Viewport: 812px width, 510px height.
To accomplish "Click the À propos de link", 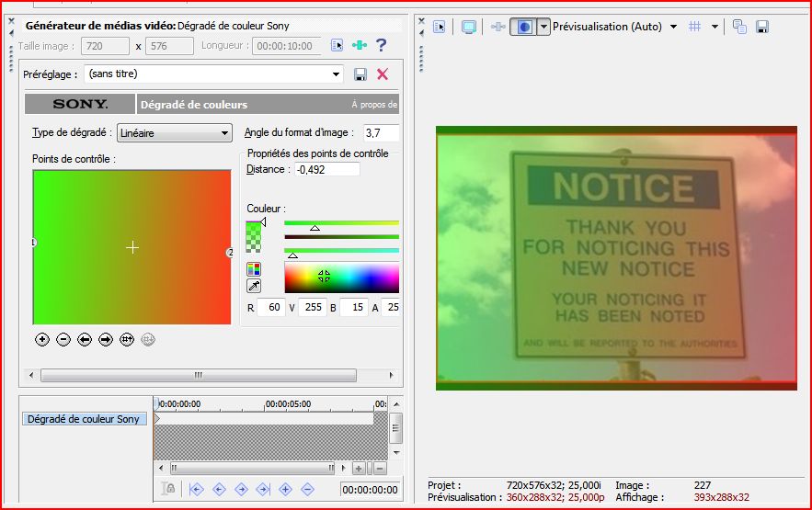I will coord(373,105).
